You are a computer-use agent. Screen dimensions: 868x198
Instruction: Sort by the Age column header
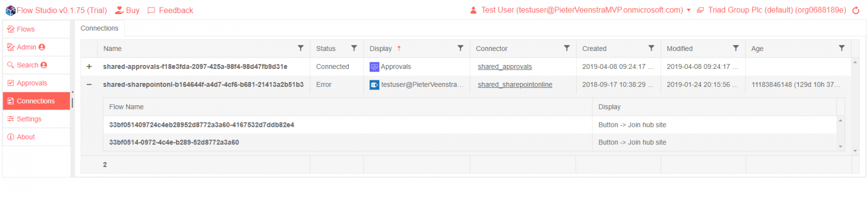(x=757, y=48)
